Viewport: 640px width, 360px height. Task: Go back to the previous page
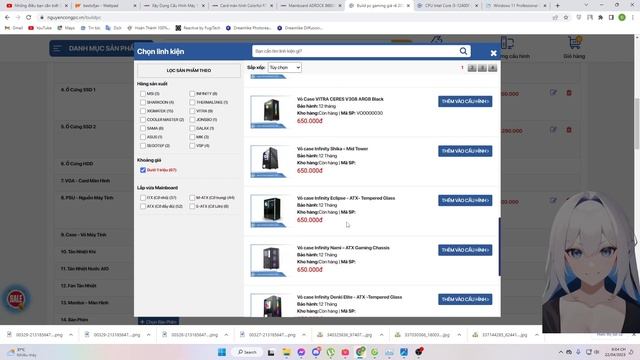click(7, 18)
